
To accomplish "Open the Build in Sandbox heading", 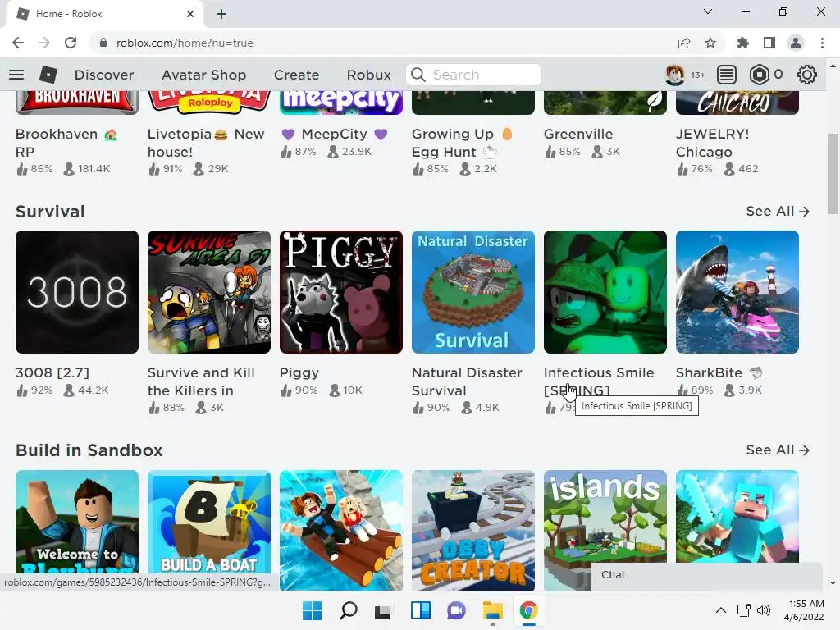I will coord(89,450).
